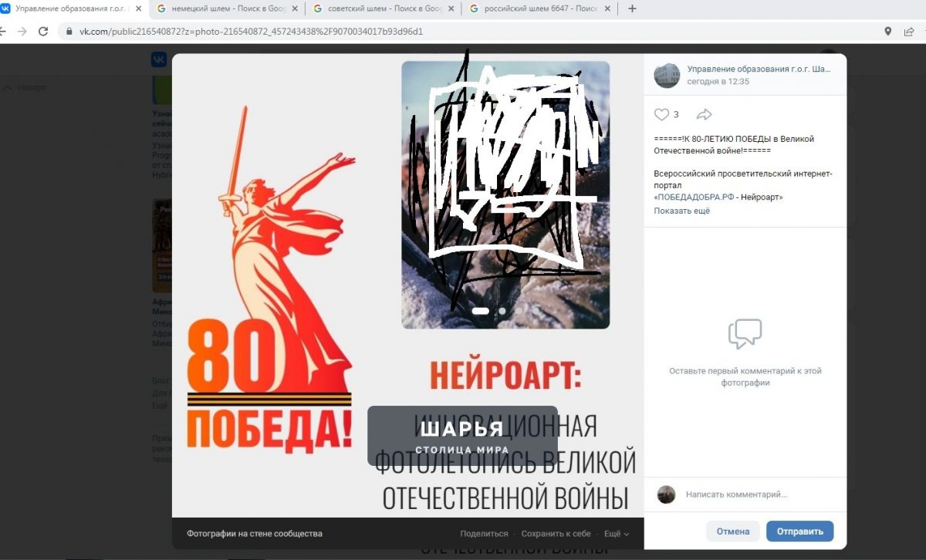Cancel the comment with Отмена
Image resolution: width=926 pixels, height=560 pixels.
(x=733, y=531)
